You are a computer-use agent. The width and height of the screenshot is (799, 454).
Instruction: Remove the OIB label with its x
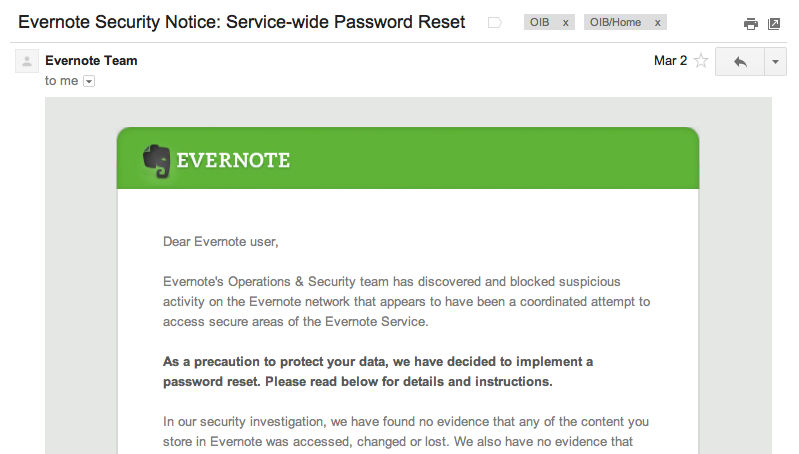566,22
